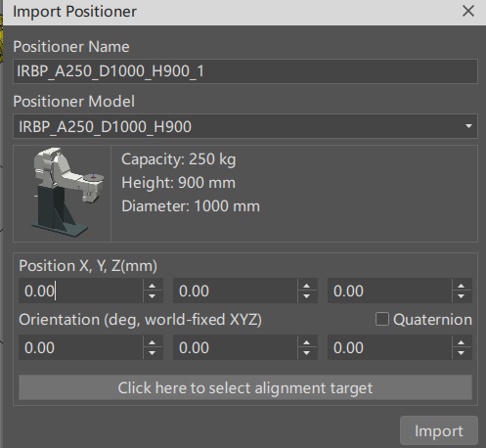Click Import button
486x448 pixels.
click(x=439, y=430)
